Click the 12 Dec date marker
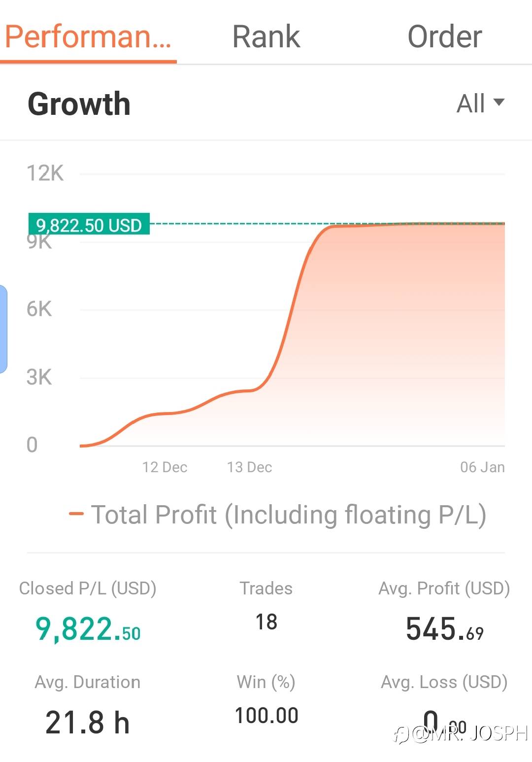Viewport: 532px width, 762px height. click(x=165, y=467)
